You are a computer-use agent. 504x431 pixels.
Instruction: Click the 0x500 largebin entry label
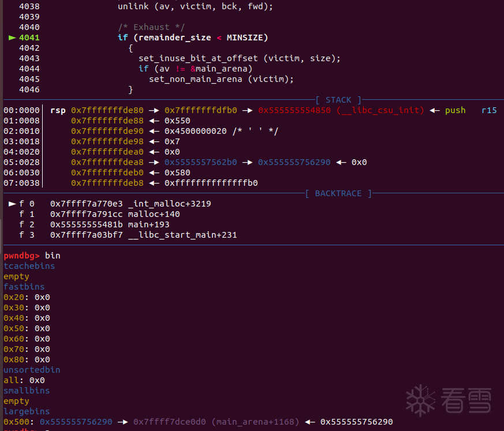[14, 422]
